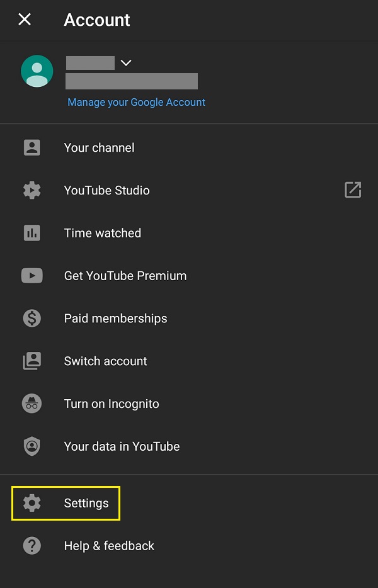Open Time watched stats
The image size is (378, 588).
click(103, 233)
